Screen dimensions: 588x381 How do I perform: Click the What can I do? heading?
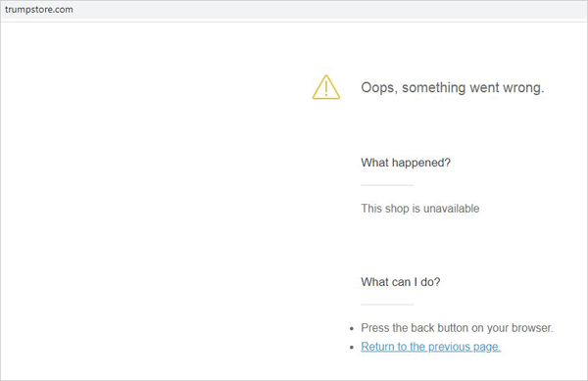pos(401,282)
